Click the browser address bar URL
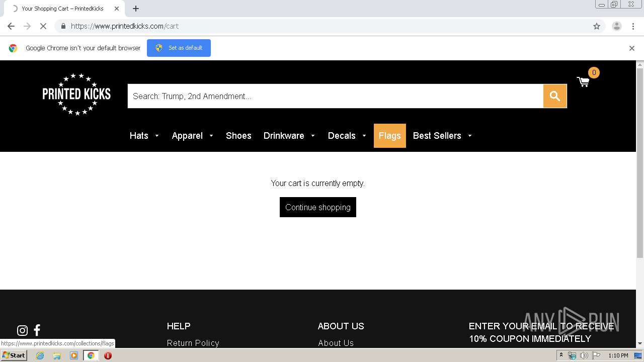Viewport: 644px width, 362px height. [x=125, y=26]
